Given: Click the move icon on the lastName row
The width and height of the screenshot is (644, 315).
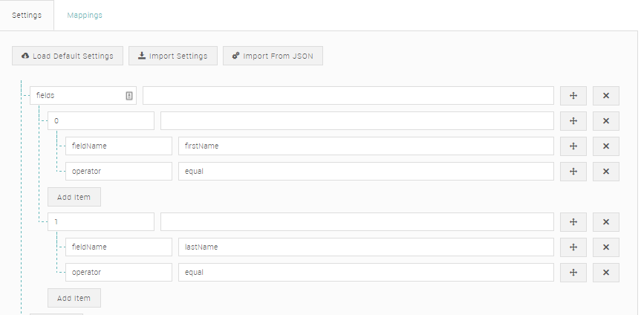Looking at the screenshot, I should click(573, 247).
